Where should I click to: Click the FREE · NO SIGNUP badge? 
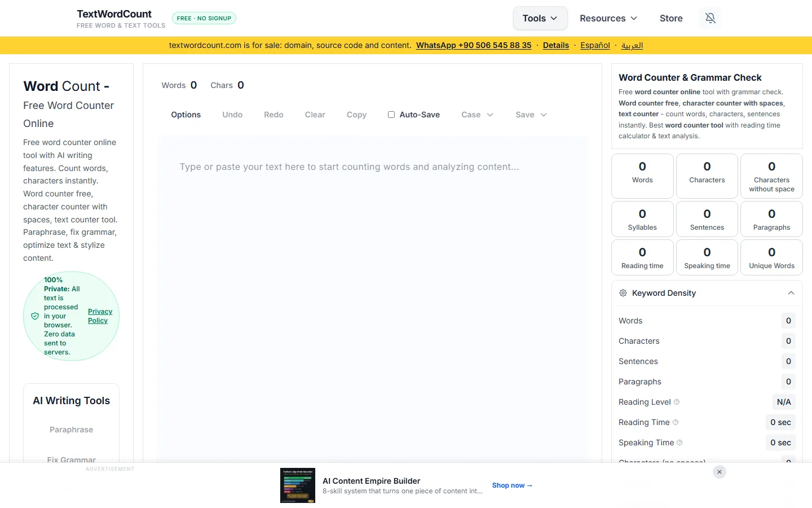[x=204, y=18]
